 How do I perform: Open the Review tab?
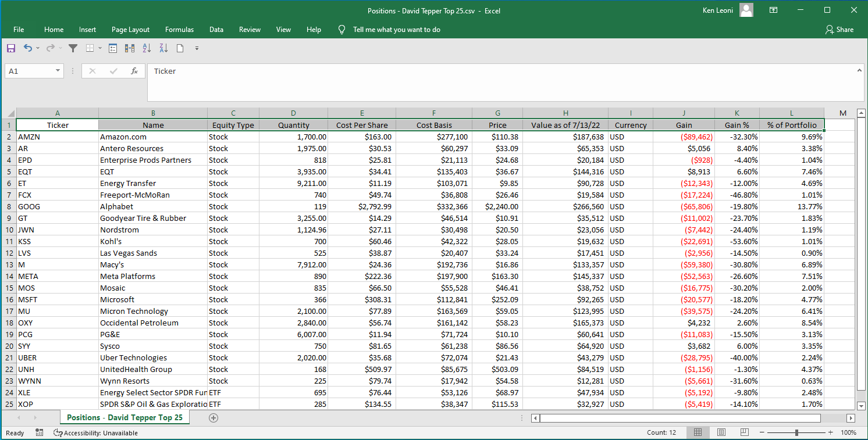coord(250,30)
